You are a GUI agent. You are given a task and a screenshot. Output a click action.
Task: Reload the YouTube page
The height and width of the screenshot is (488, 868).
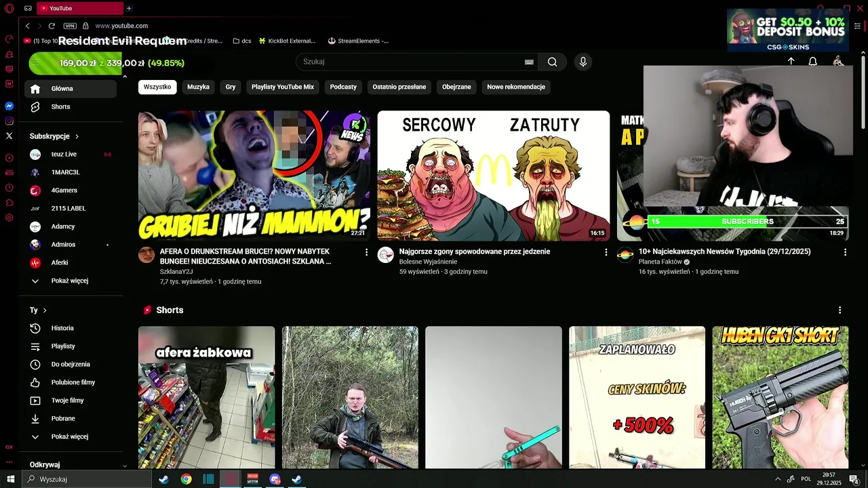click(52, 26)
